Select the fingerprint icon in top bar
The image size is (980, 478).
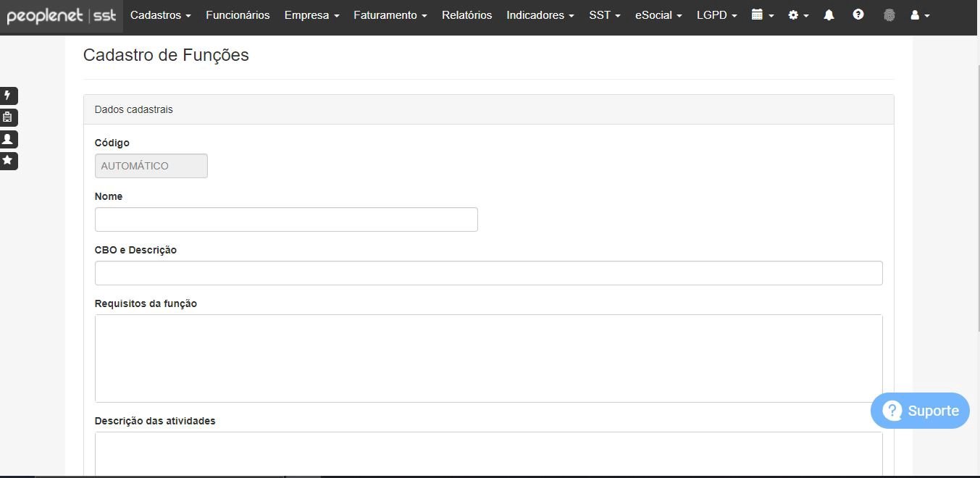tap(889, 14)
